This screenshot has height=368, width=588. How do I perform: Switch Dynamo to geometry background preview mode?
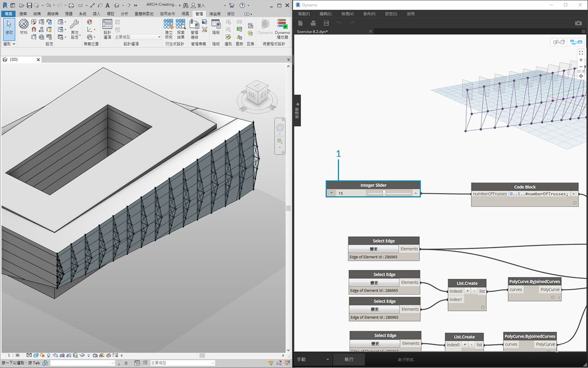559,42
